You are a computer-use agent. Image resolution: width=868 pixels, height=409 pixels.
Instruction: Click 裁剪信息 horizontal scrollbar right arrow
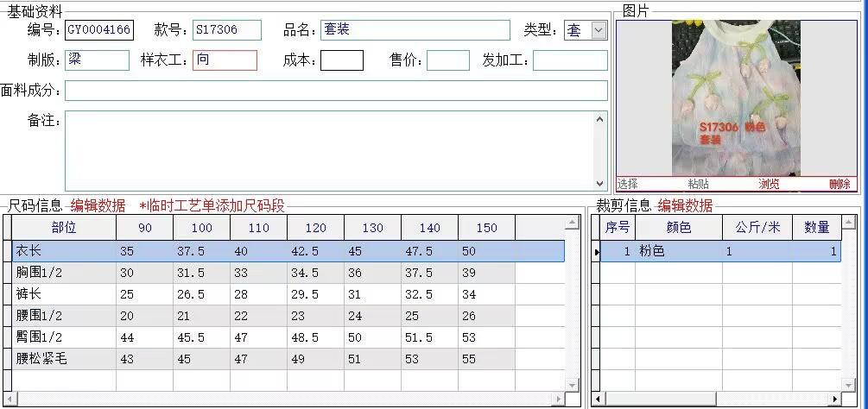[x=835, y=399]
